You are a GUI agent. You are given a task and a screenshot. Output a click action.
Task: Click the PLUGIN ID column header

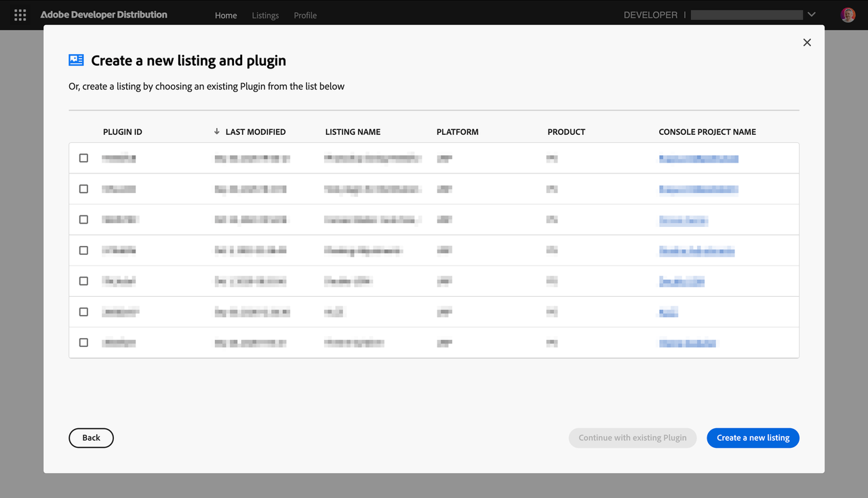coord(123,131)
